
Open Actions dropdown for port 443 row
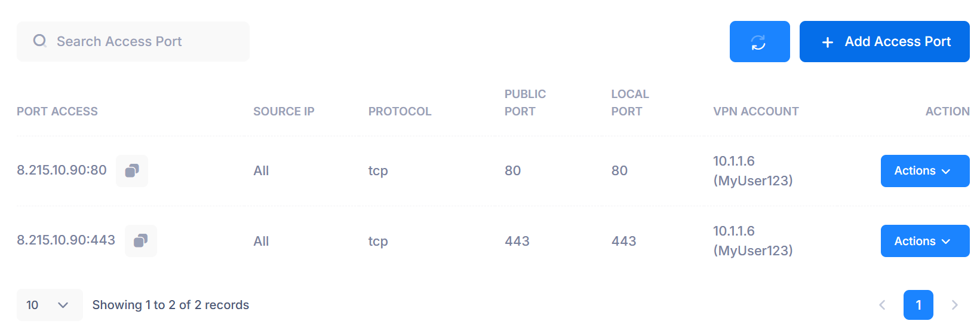(x=925, y=241)
